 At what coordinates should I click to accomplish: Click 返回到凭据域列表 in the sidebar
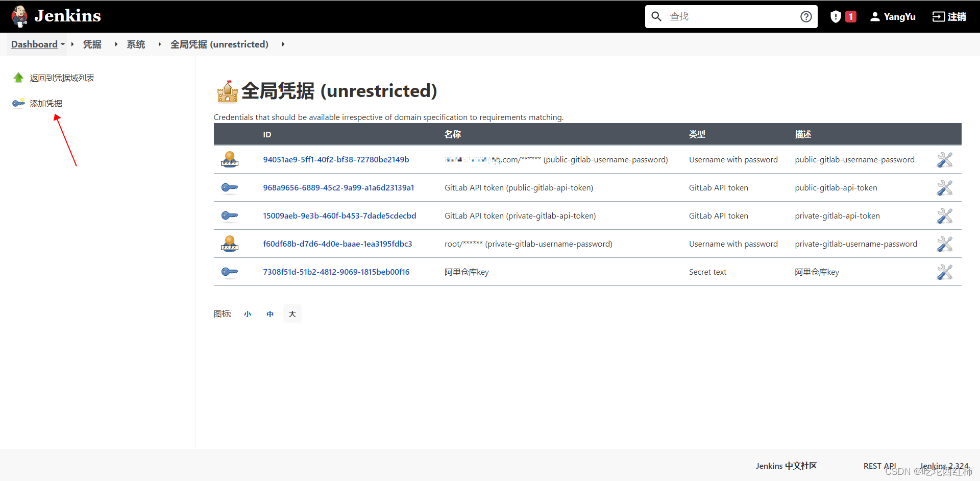[62, 78]
